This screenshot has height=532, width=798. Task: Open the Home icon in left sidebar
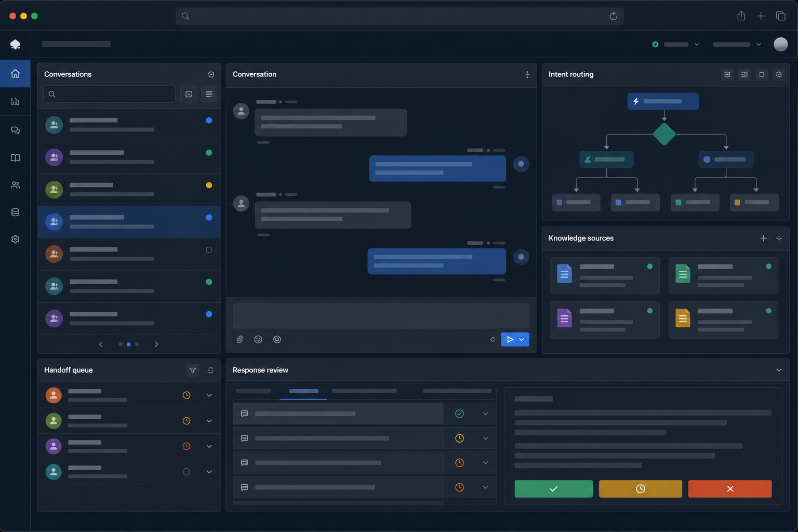(x=15, y=73)
